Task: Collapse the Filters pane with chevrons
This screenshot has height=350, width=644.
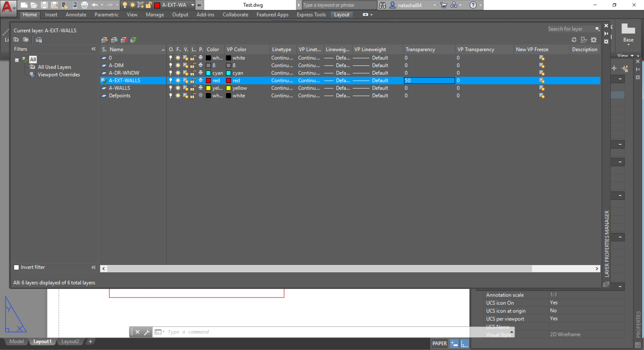Action: [93, 49]
